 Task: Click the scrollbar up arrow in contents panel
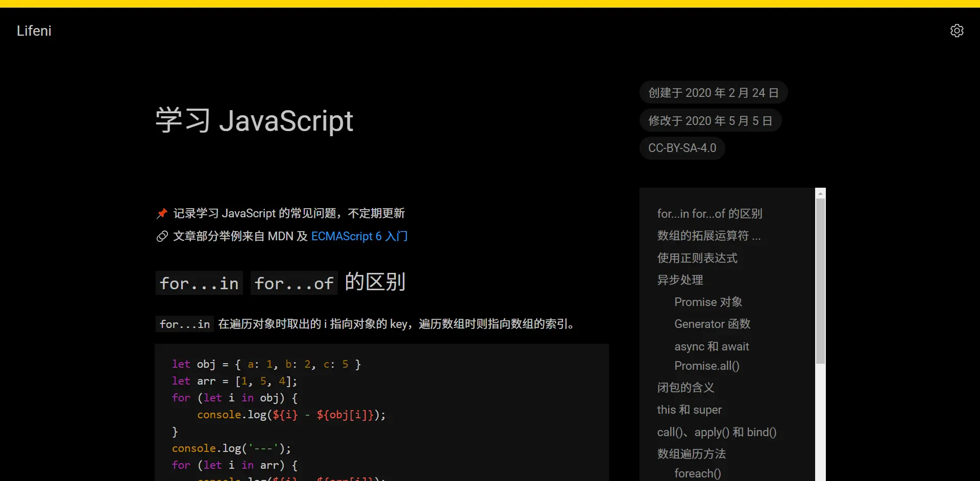(x=820, y=193)
